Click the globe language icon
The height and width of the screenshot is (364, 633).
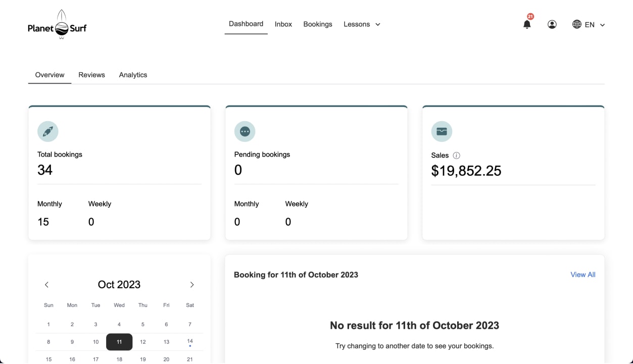coord(577,24)
